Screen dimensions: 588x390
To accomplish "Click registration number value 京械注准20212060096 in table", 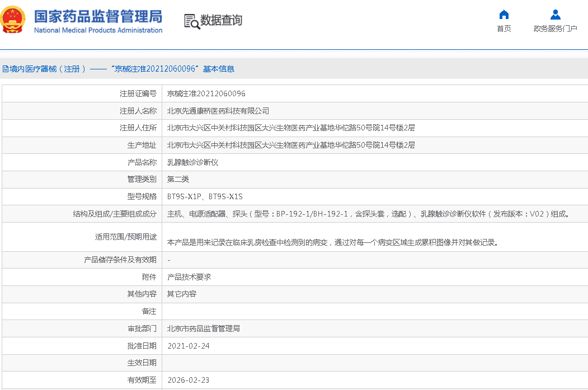I will (x=206, y=93).
